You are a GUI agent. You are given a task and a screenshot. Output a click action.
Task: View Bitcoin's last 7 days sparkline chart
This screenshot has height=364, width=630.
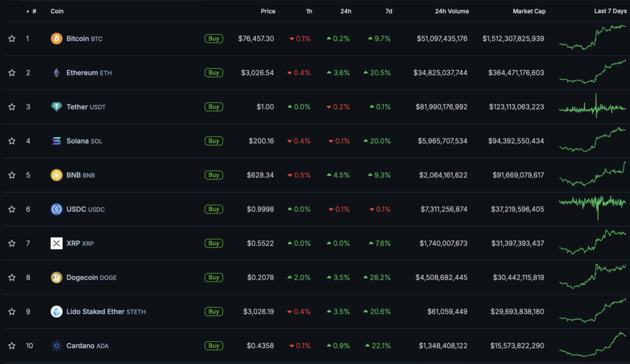[x=592, y=37]
